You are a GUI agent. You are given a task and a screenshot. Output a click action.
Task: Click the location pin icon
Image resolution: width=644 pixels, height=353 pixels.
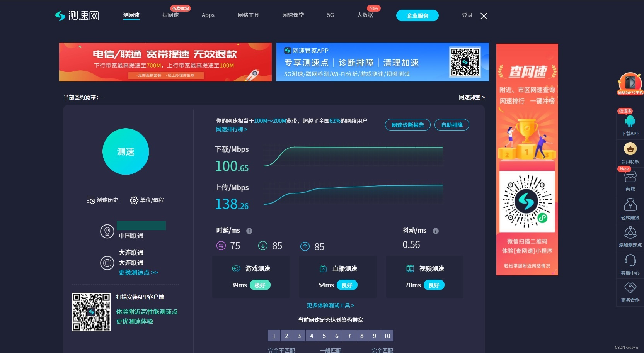(107, 231)
